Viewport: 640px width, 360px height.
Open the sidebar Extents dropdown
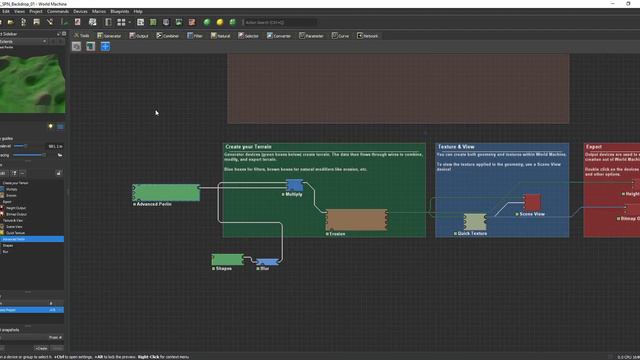point(23,42)
